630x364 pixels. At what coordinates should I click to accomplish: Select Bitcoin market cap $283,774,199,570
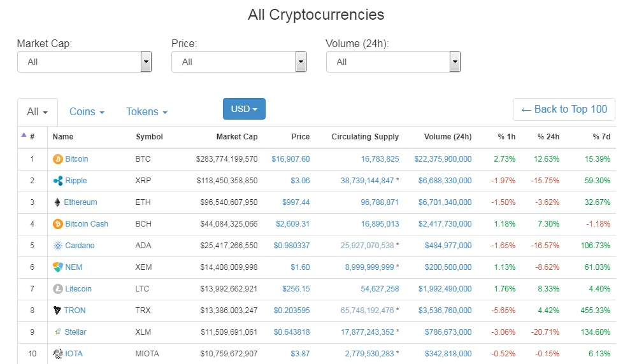click(227, 159)
